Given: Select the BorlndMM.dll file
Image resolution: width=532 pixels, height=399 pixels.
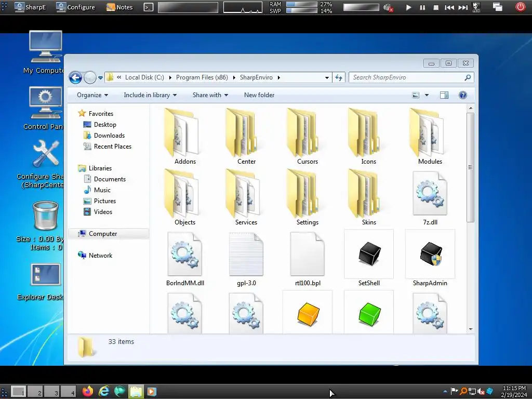Looking at the screenshot, I should (185, 259).
